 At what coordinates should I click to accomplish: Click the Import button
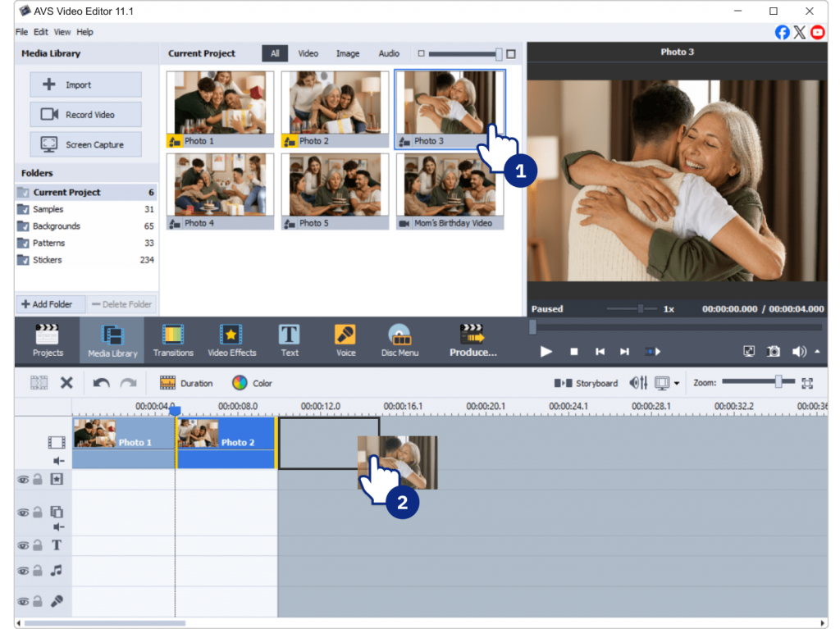(x=86, y=84)
